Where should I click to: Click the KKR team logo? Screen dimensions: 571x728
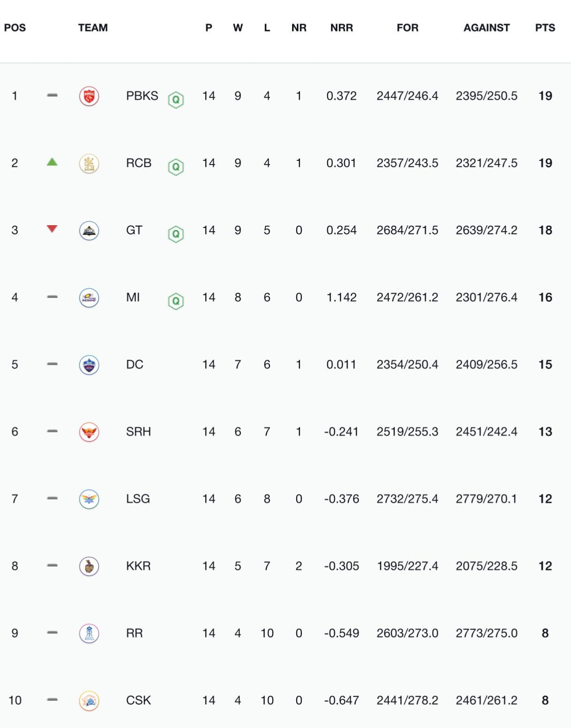89,566
